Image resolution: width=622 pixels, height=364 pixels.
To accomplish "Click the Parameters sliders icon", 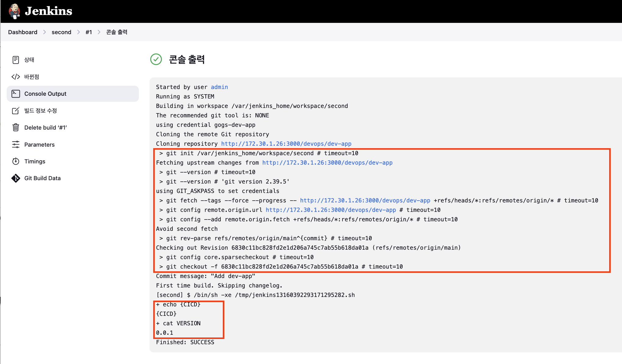I will click(x=16, y=145).
